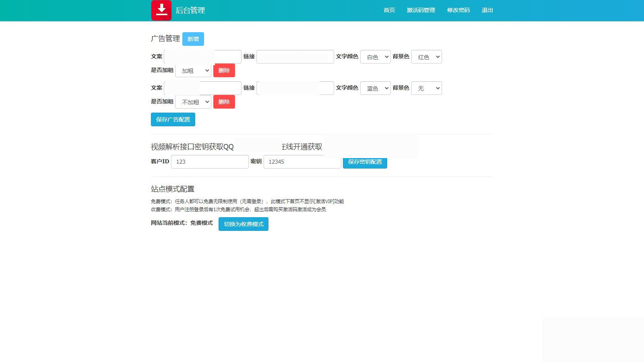Click the 保存广告配置 button
Image resolution: width=644 pixels, height=362 pixels.
pos(173,119)
